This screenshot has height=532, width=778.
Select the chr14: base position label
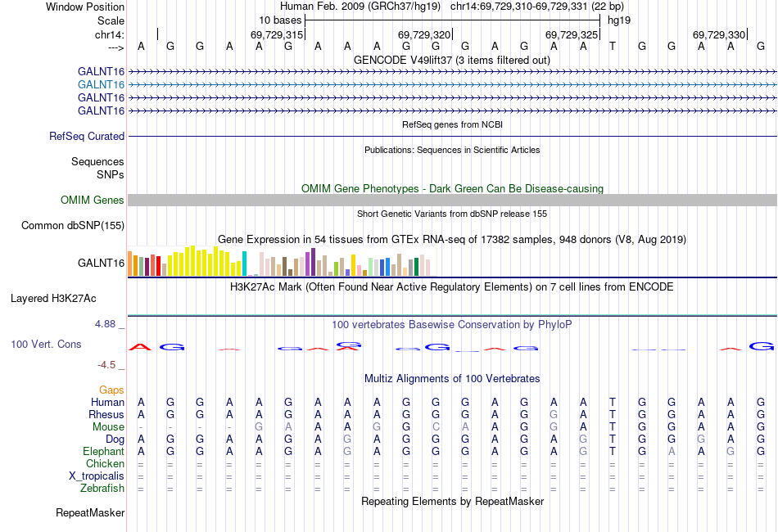tap(110, 34)
